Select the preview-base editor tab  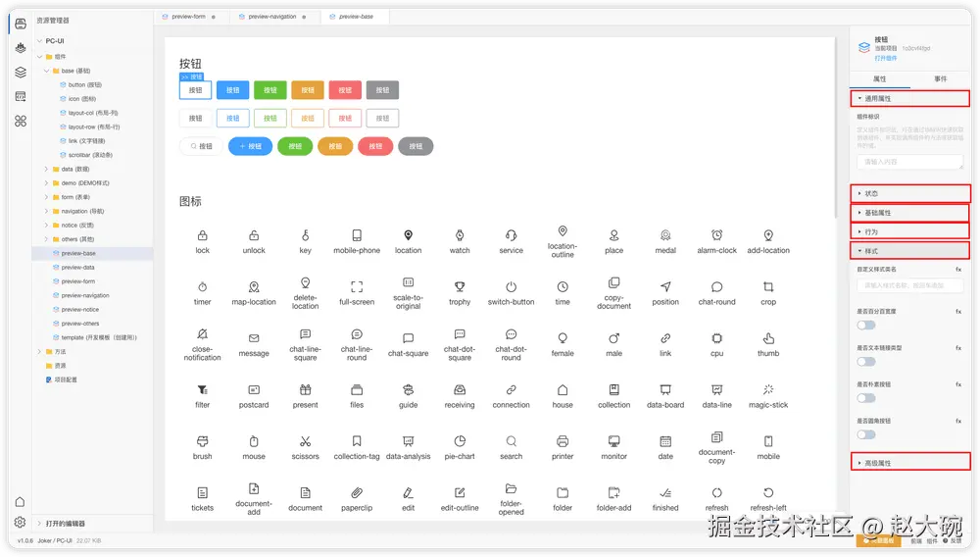coord(355,17)
